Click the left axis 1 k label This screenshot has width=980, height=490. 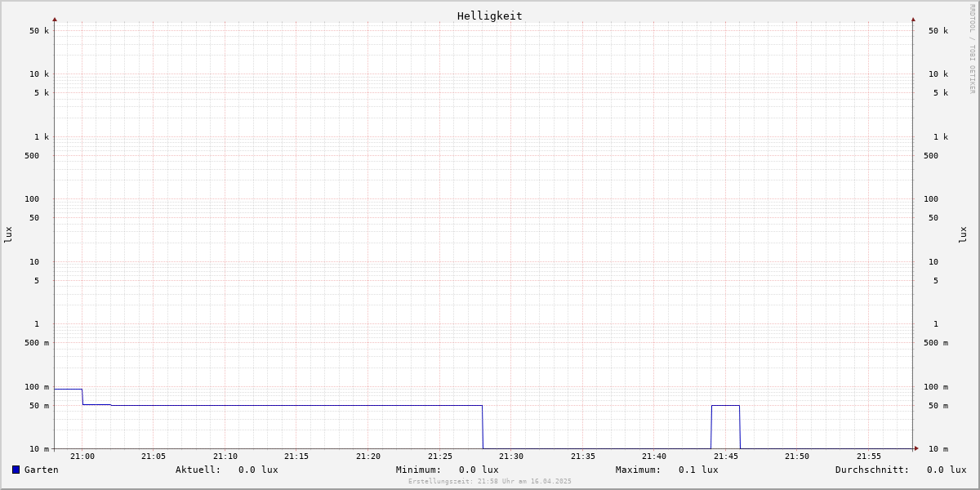[x=42, y=137]
